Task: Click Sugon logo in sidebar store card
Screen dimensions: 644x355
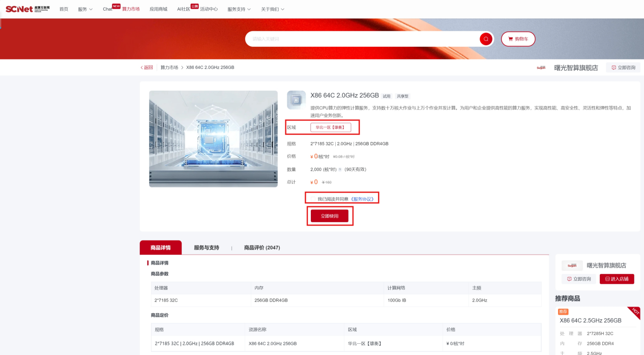Action: 572,265
